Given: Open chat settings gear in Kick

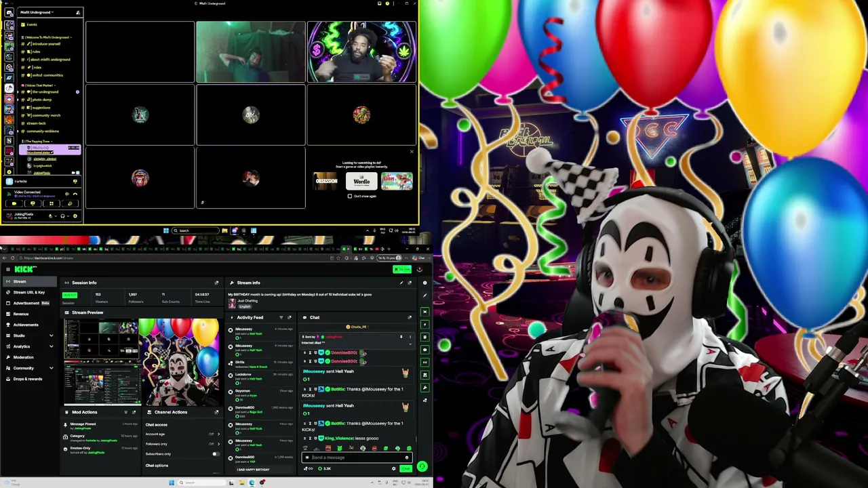Looking at the screenshot, I should coord(393,468).
